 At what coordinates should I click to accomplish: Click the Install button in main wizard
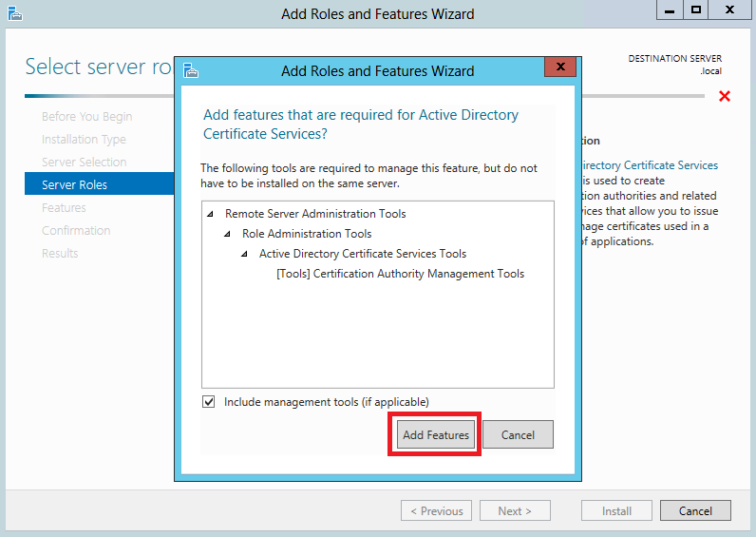[616, 510]
